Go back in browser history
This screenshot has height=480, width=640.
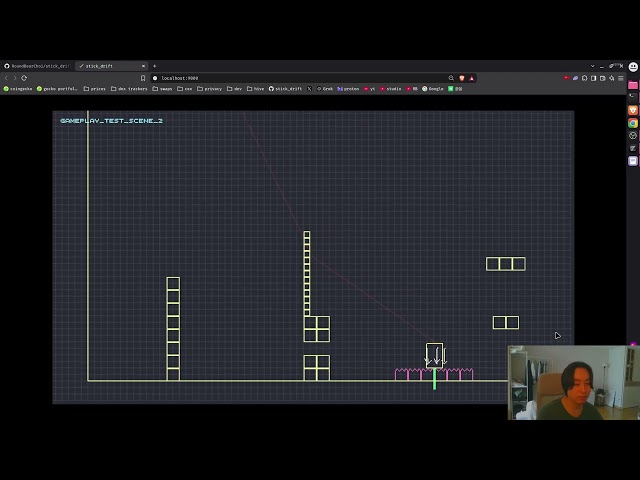(x=6, y=78)
